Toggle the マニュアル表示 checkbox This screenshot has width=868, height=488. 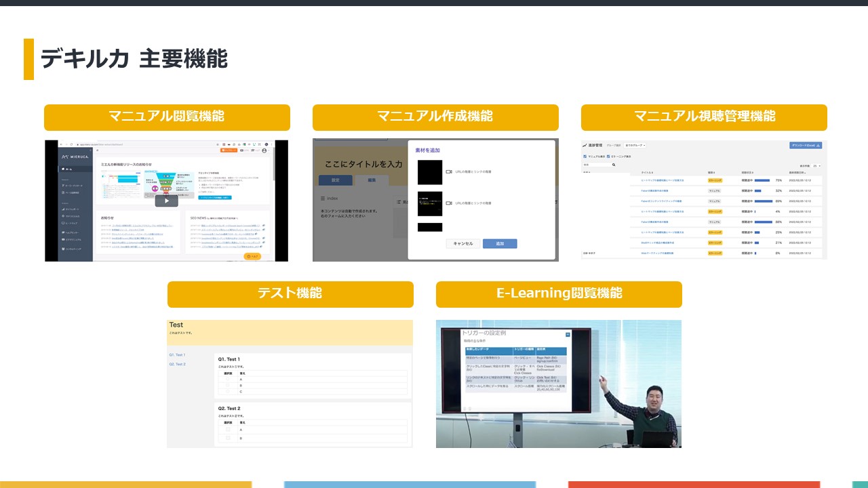tap(585, 157)
